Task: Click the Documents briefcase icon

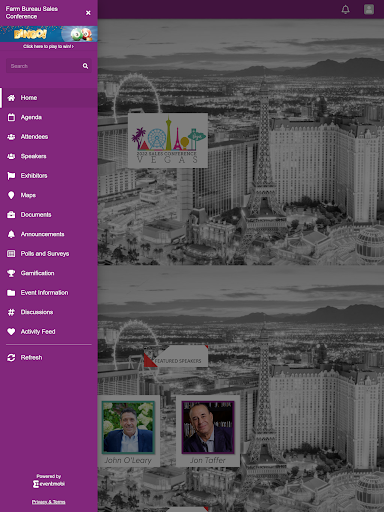Action: tap(11, 215)
